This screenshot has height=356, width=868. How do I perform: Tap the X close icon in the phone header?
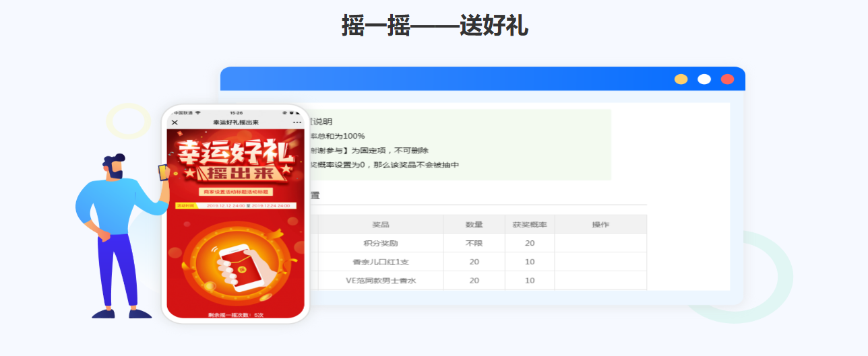[x=175, y=122]
